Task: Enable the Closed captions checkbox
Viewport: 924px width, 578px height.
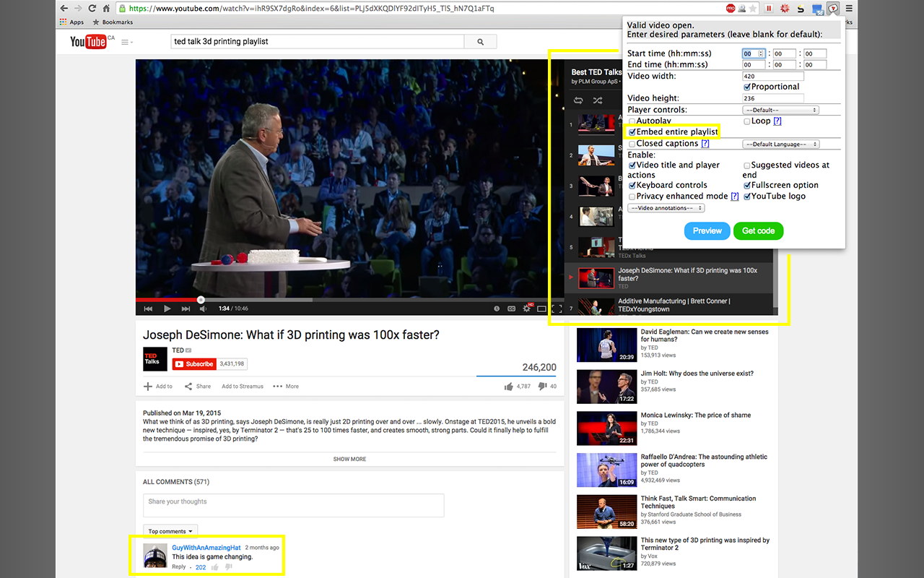Action: pos(632,144)
